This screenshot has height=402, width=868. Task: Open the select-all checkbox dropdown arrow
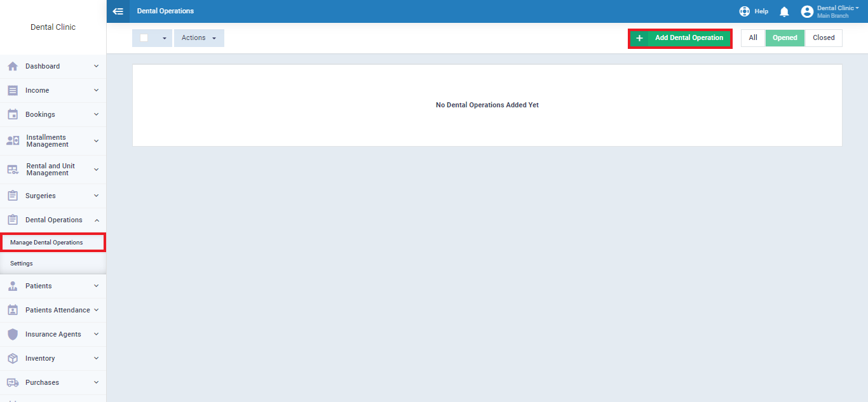click(x=164, y=39)
